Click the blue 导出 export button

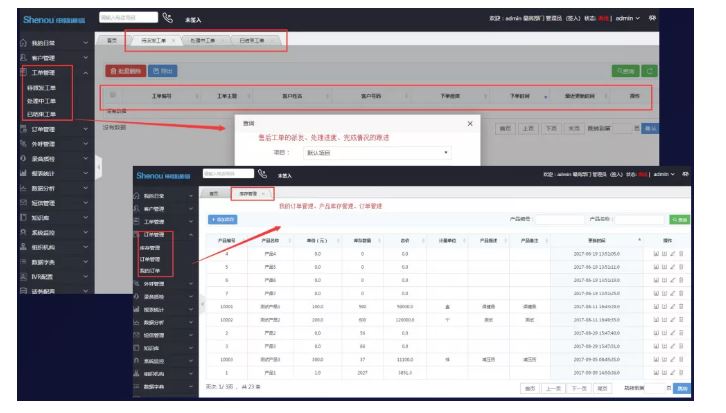[x=163, y=71]
